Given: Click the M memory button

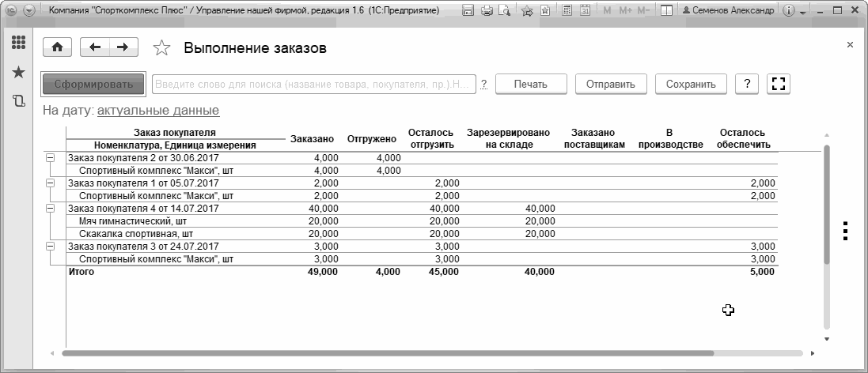Looking at the screenshot, I should tap(608, 10).
